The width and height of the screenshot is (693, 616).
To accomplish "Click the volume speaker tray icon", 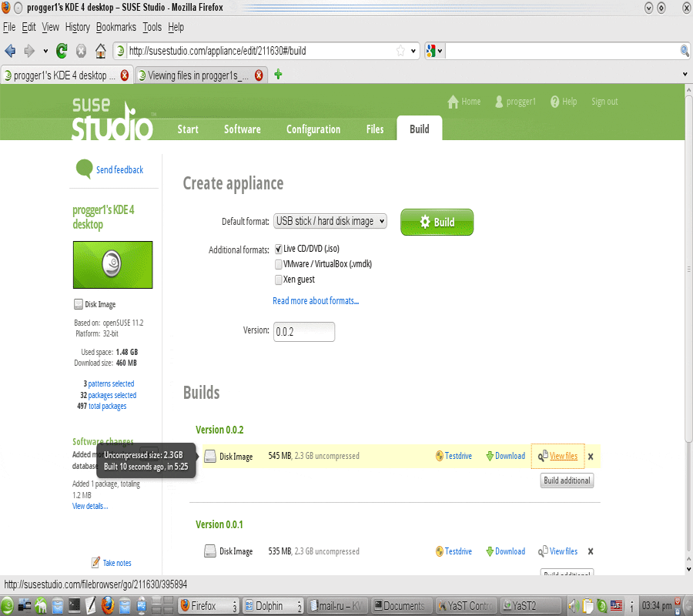I will 574,606.
